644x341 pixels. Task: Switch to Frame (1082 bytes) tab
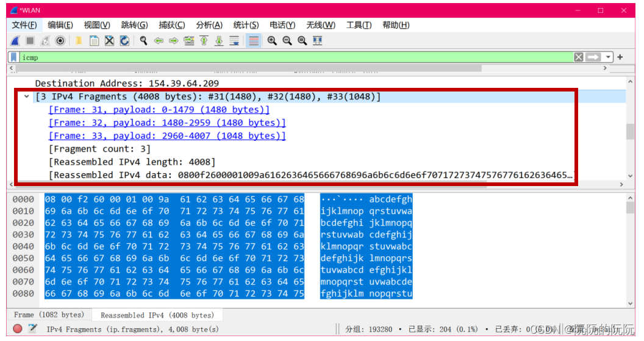(x=49, y=315)
